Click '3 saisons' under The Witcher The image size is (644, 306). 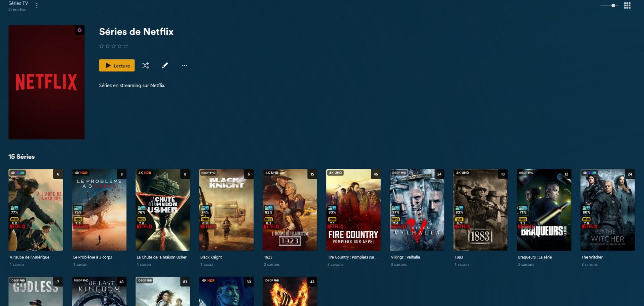[x=589, y=264]
